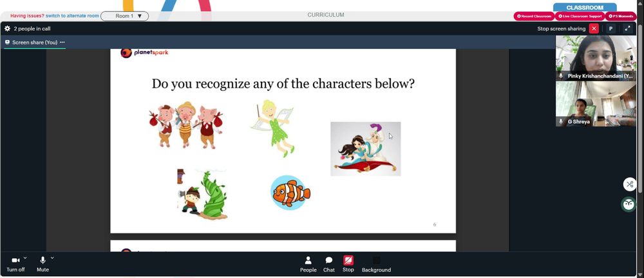Click the red X to stop screen sharing
Image resolution: width=644 pixels, height=278 pixels.
[594, 29]
